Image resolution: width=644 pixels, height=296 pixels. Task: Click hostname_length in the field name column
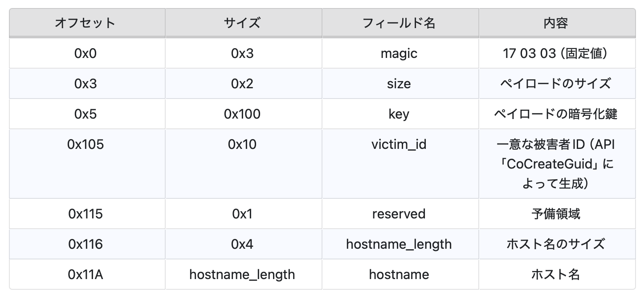pyautogui.click(x=399, y=244)
